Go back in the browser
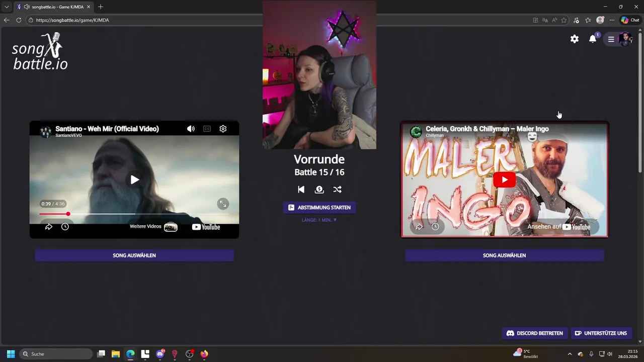Screen dimensions: 644x362 tap(7, 20)
